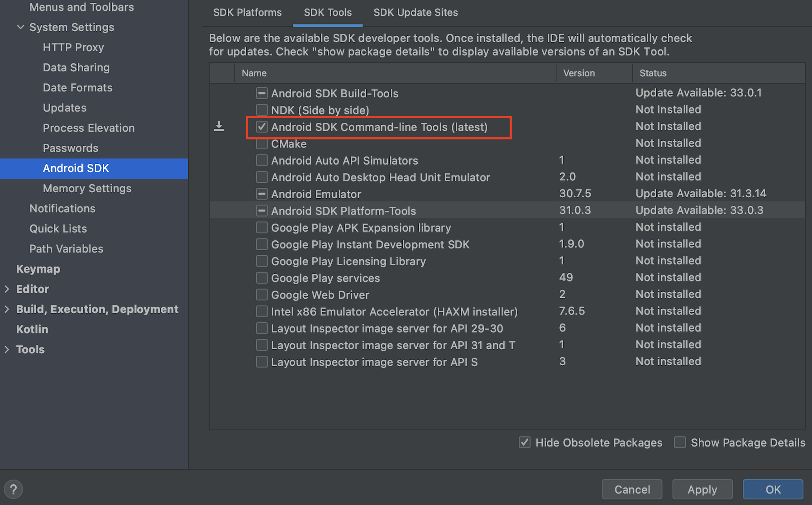Image resolution: width=812 pixels, height=505 pixels.
Task: Enable Android Auto API Simulators checkbox
Action: (262, 160)
